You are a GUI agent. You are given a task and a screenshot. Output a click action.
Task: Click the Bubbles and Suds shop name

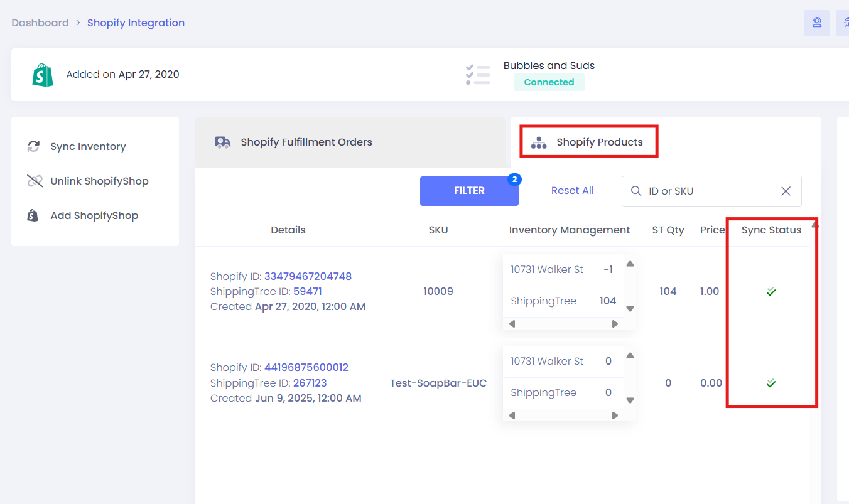click(x=549, y=65)
